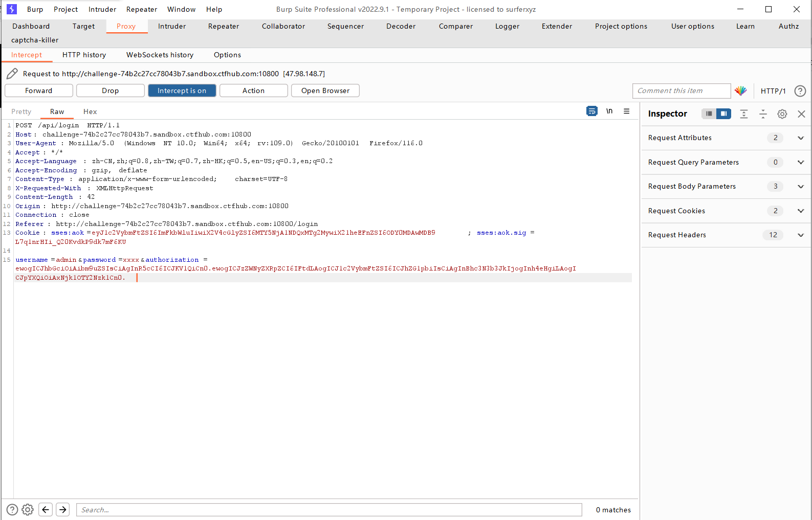This screenshot has width=812, height=520.
Task: Open the captcha-killer extension tab
Action: [35, 40]
